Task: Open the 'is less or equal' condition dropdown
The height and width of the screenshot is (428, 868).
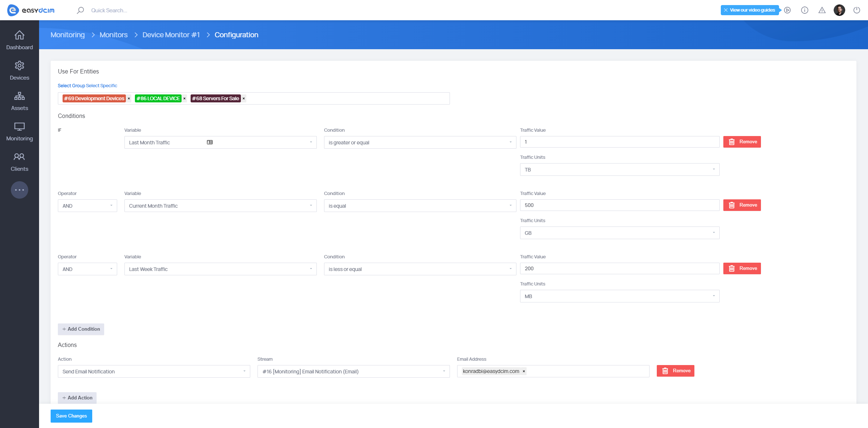Action: click(420, 269)
